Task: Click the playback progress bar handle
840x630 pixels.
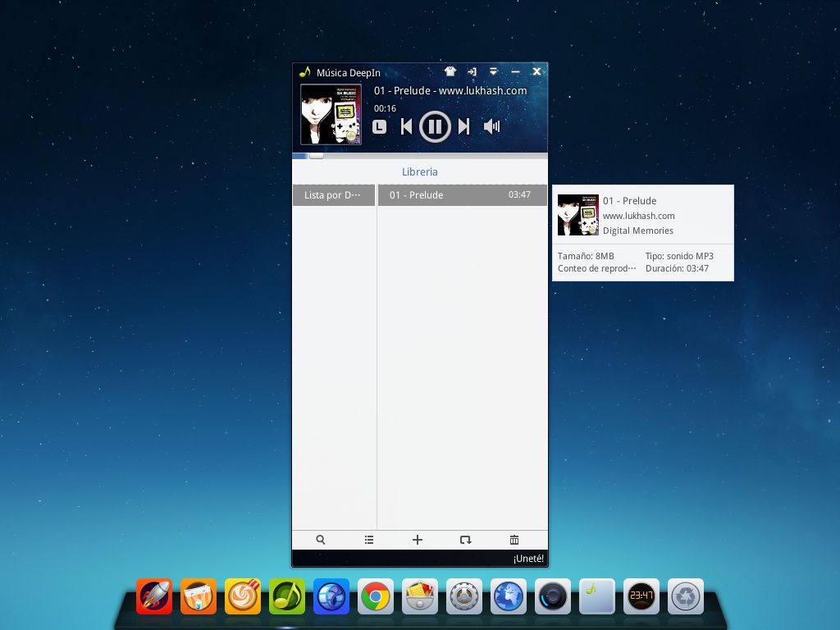Action: click(316, 155)
